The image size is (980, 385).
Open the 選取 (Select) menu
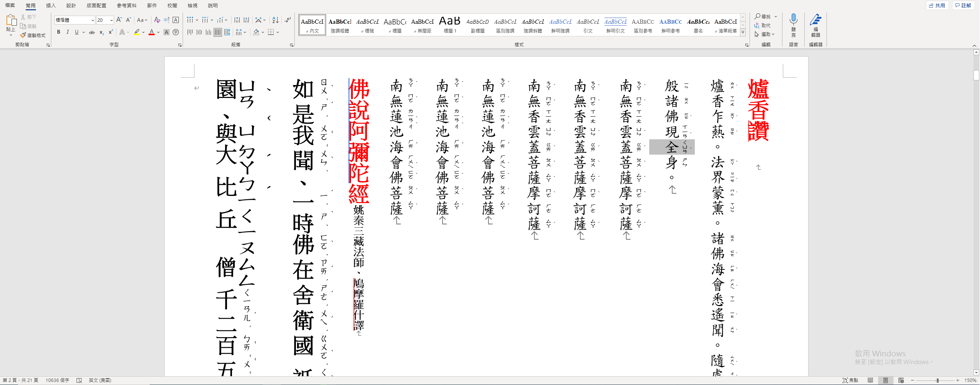764,34
